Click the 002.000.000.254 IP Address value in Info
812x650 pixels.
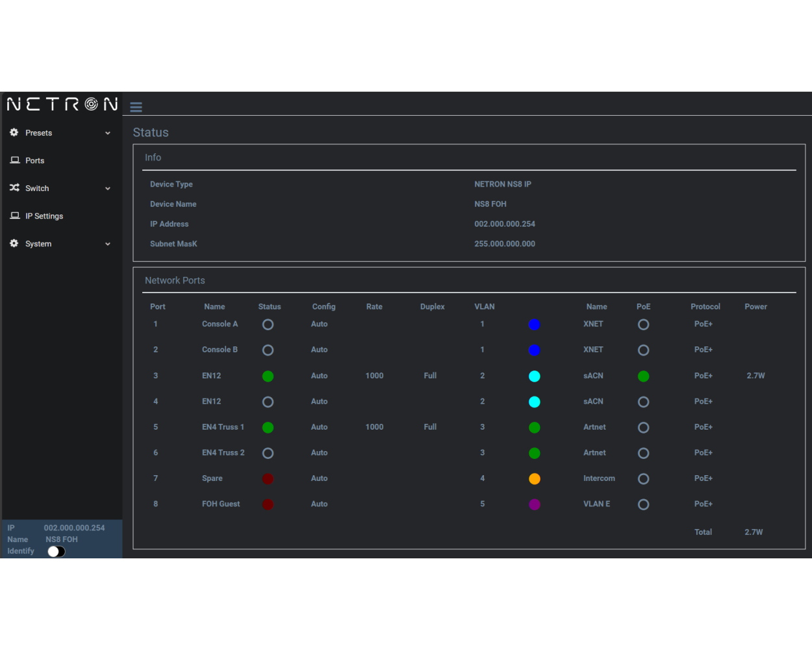pyautogui.click(x=505, y=224)
